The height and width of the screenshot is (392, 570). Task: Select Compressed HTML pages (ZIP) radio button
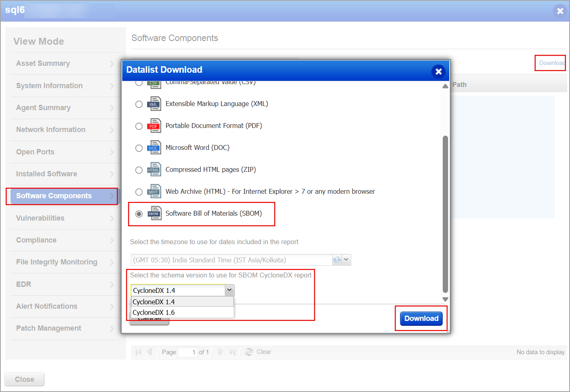(x=139, y=170)
